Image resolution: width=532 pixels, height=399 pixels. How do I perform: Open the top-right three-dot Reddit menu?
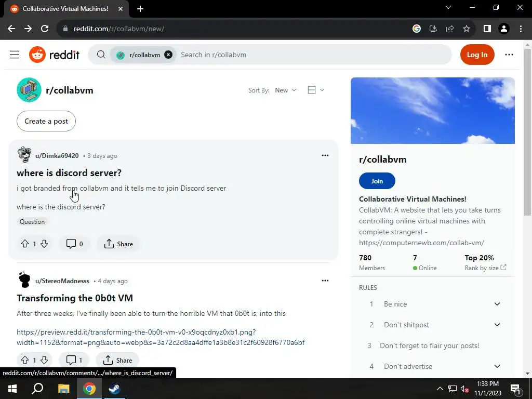pyautogui.click(x=509, y=55)
